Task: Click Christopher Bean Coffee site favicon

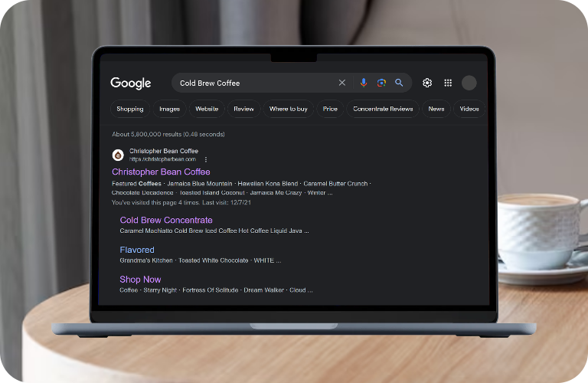Action: coord(118,155)
